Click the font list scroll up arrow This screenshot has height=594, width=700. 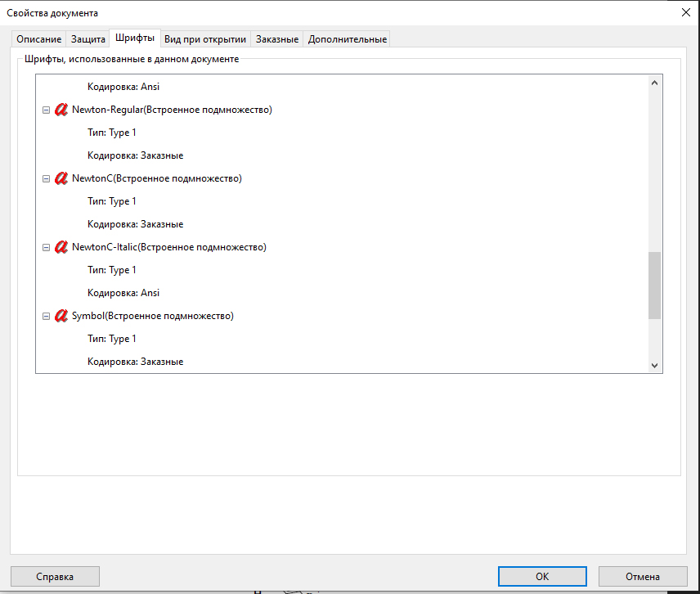(x=654, y=83)
